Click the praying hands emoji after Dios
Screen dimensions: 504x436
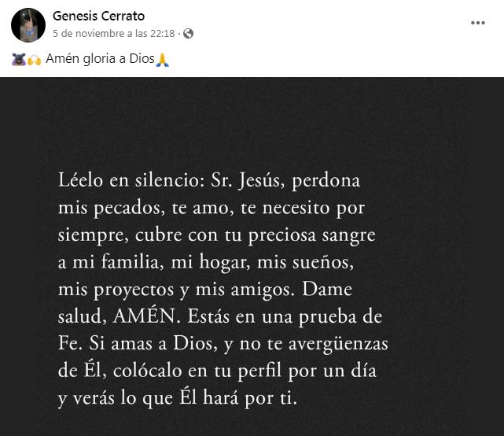(x=163, y=60)
